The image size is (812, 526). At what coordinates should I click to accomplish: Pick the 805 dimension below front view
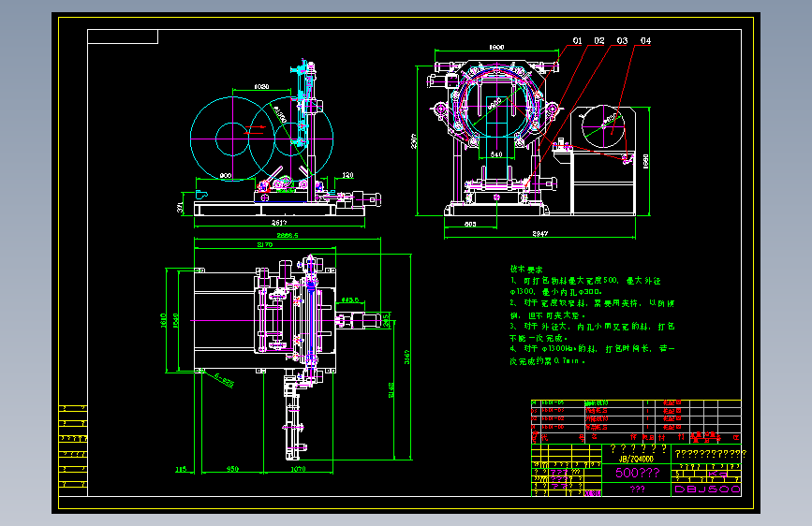470,225
